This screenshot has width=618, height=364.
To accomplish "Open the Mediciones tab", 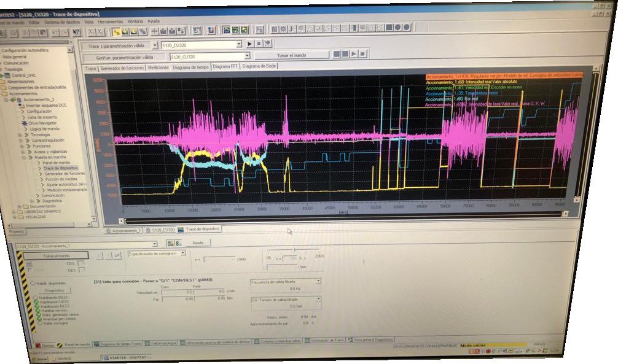I will pyautogui.click(x=158, y=68).
